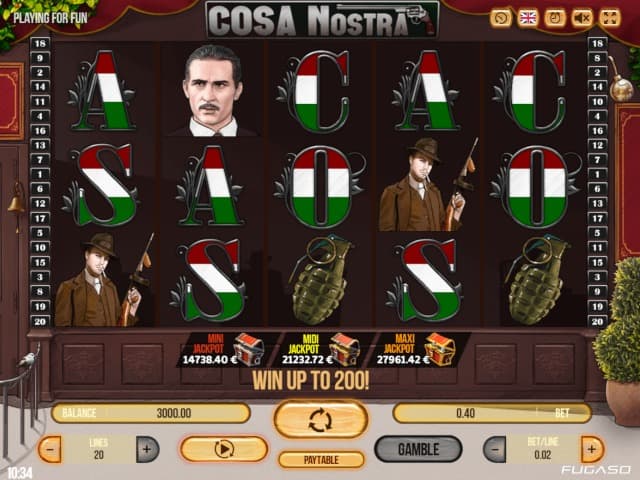This screenshot has height=480, width=640.
Task: Decrease the bet per line
Action: 495,449
